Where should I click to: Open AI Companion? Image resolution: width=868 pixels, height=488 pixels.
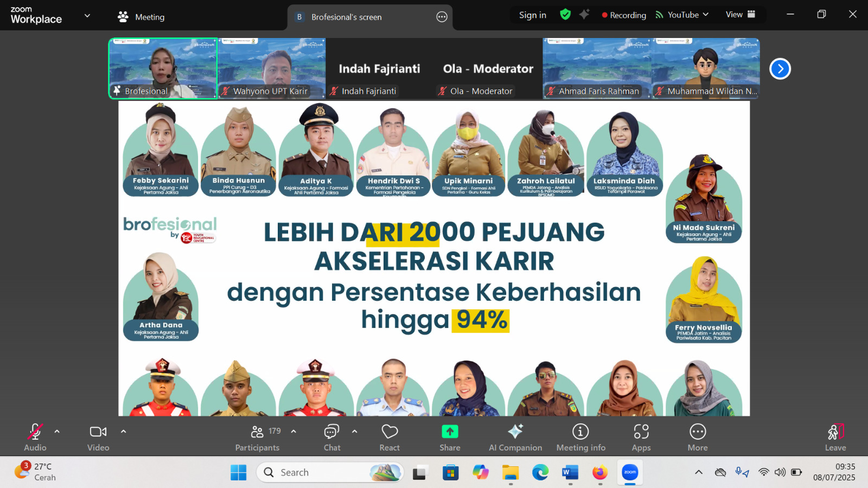pyautogui.click(x=515, y=437)
